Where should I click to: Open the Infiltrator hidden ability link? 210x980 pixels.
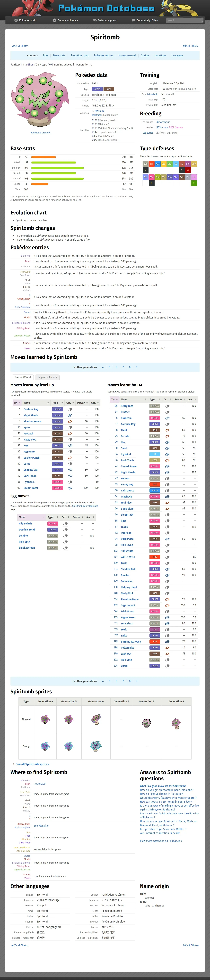(97, 115)
